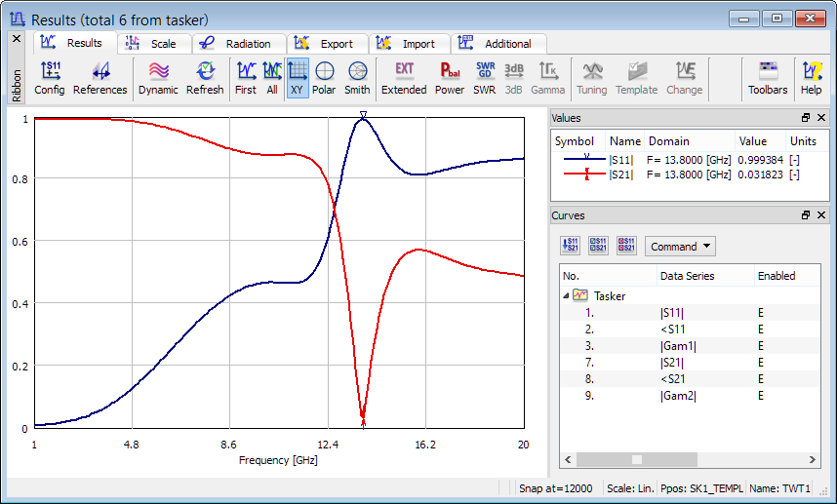Show only the First curve

pos(246,78)
